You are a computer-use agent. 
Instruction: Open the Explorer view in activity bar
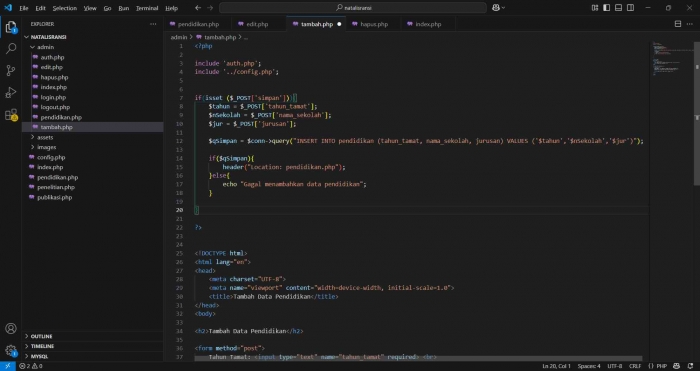11,28
